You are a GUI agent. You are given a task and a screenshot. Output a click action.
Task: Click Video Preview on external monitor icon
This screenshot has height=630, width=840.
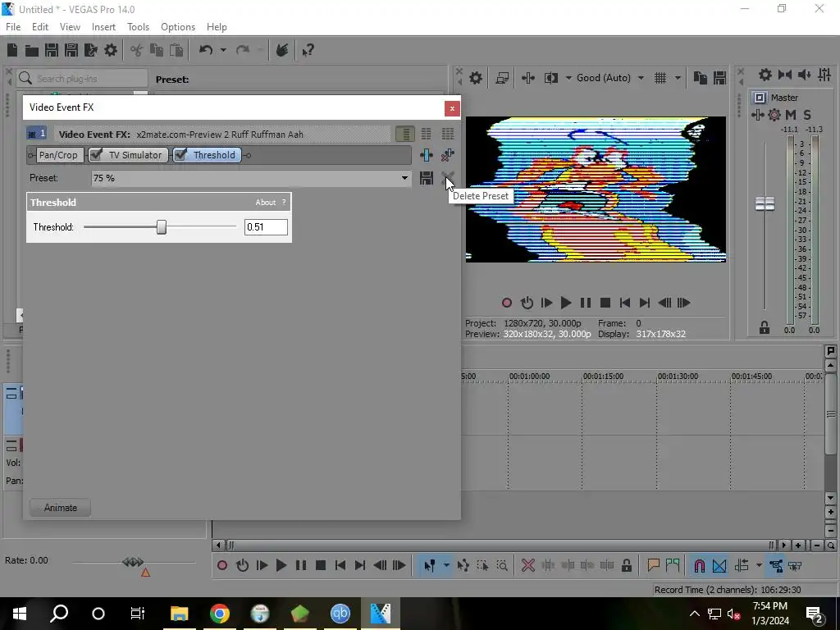(502, 78)
